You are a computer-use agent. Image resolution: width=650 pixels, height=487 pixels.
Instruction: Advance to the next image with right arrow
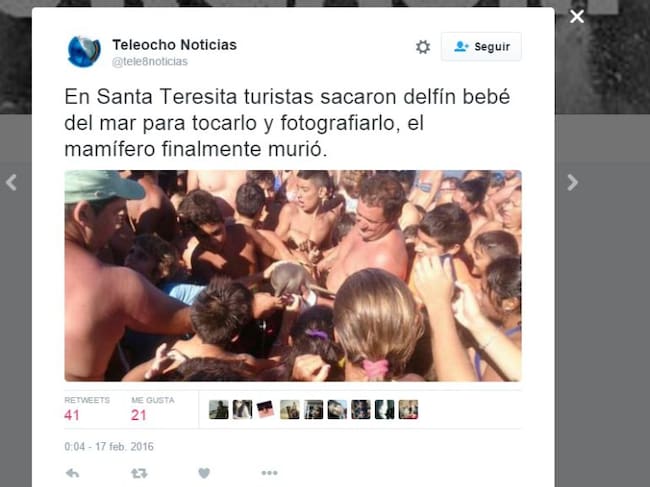tap(572, 182)
